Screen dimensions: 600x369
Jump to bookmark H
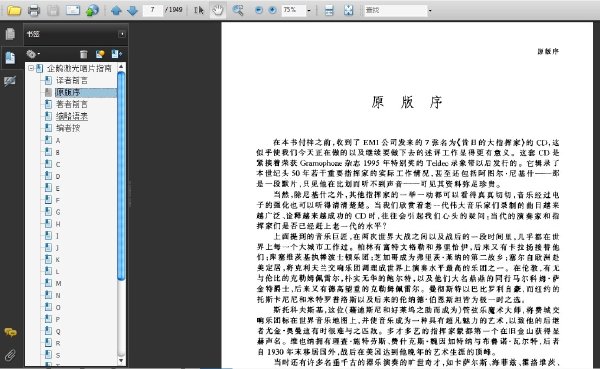tap(58, 224)
